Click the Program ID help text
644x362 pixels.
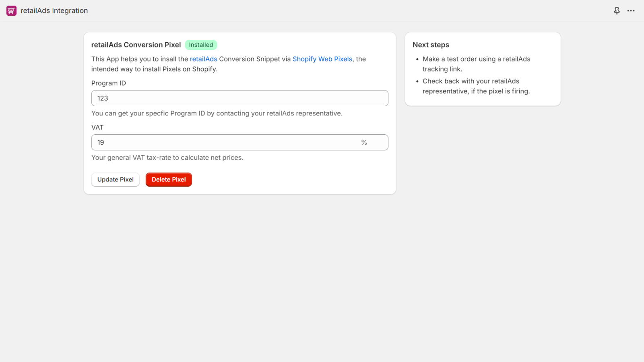tap(217, 113)
